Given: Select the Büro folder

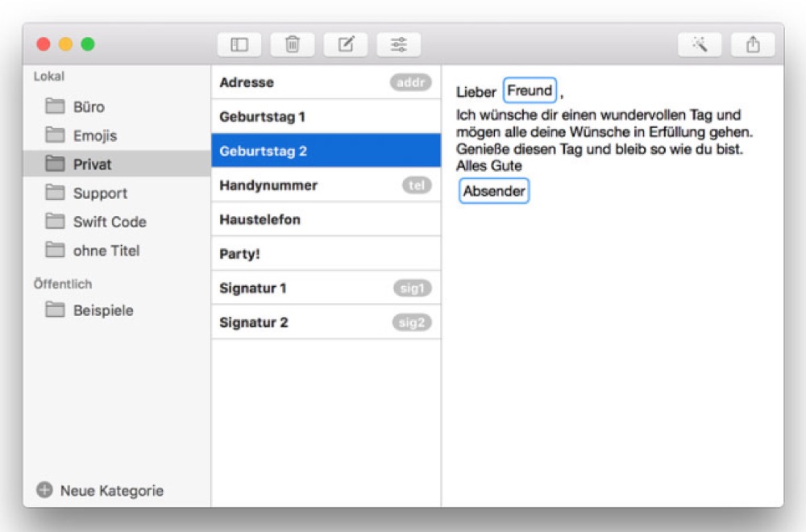Looking at the screenshot, I should [x=89, y=106].
